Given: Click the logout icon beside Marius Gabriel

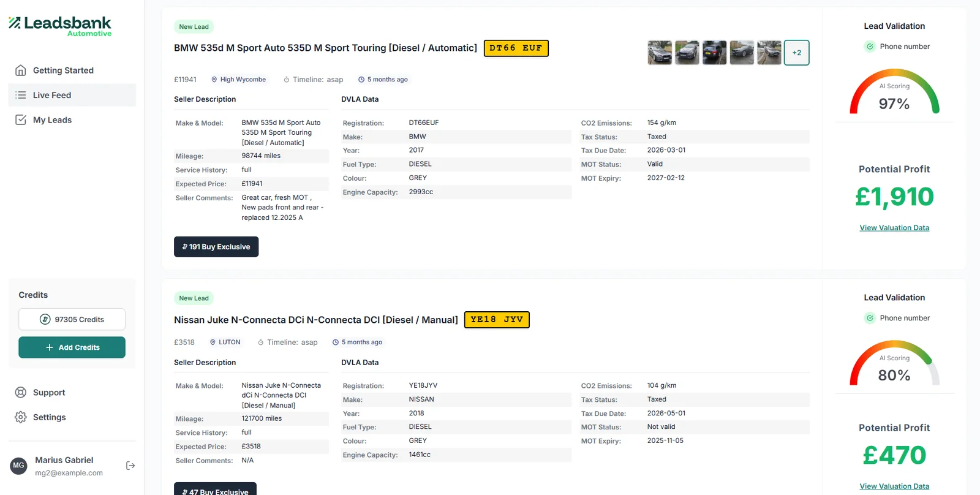Looking at the screenshot, I should point(130,466).
